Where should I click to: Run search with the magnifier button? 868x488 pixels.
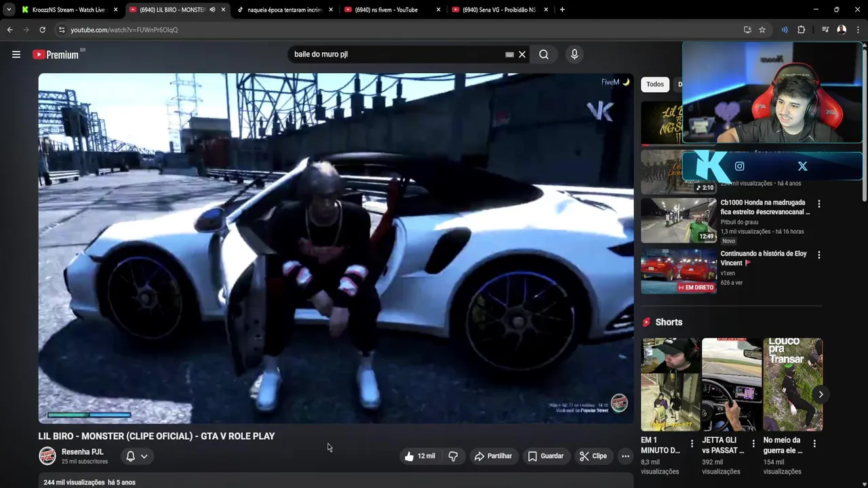(544, 54)
